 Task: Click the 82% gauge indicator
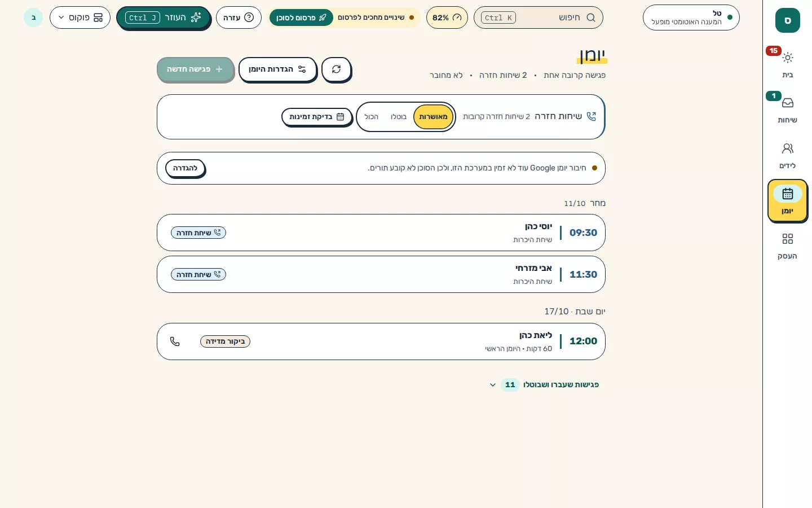tap(447, 17)
